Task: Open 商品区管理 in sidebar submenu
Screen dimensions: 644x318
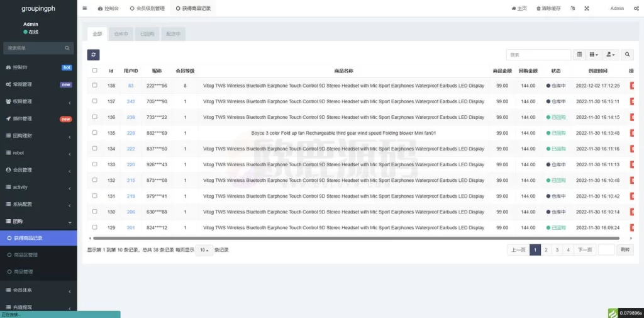Action: pos(38,255)
